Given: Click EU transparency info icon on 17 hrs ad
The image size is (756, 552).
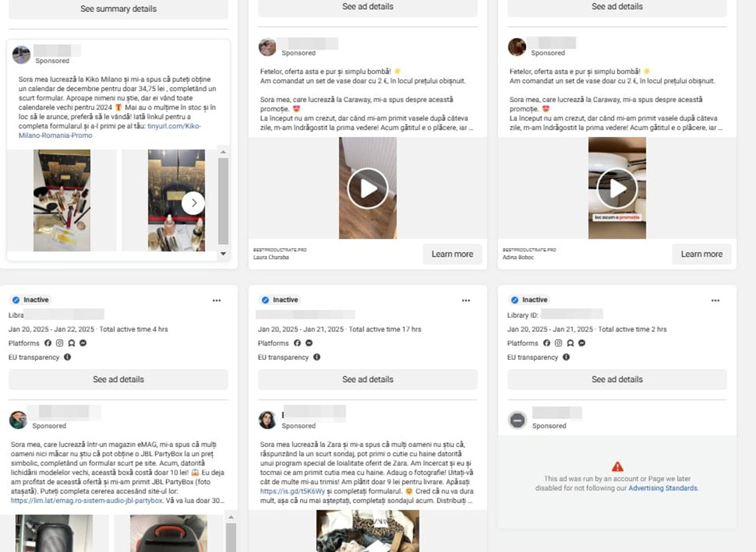Looking at the screenshot, I should (317, 357).
